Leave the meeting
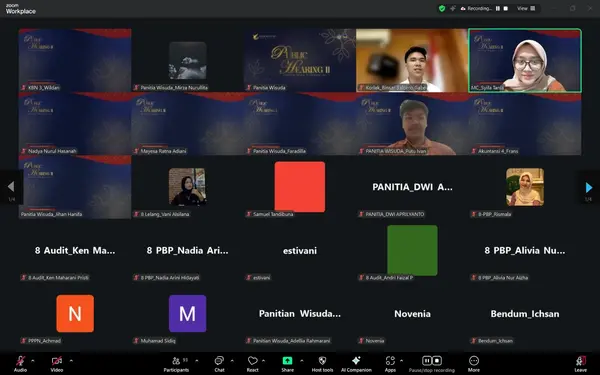This screenshot has width=600, height=375. (580, 364)
